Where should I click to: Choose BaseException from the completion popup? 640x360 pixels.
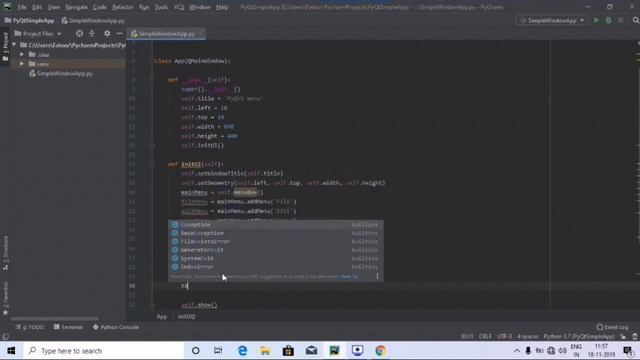[x=276, y=233]
